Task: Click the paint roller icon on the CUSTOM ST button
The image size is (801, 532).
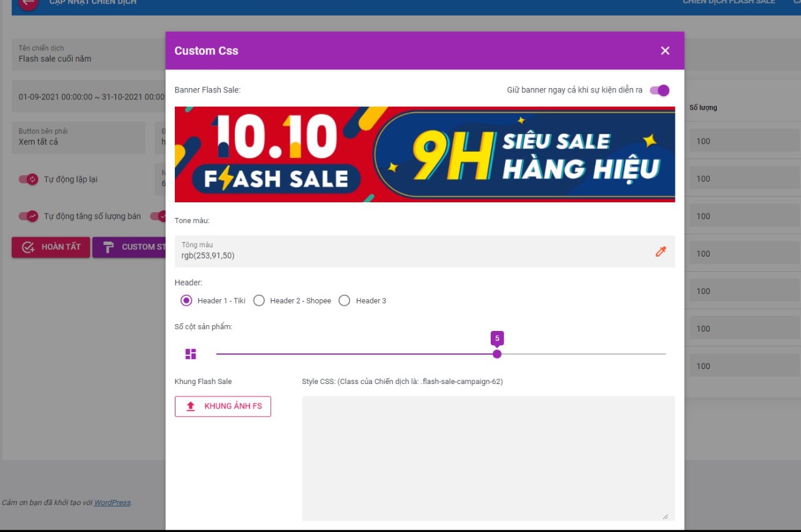Action: tap(109, 247)
